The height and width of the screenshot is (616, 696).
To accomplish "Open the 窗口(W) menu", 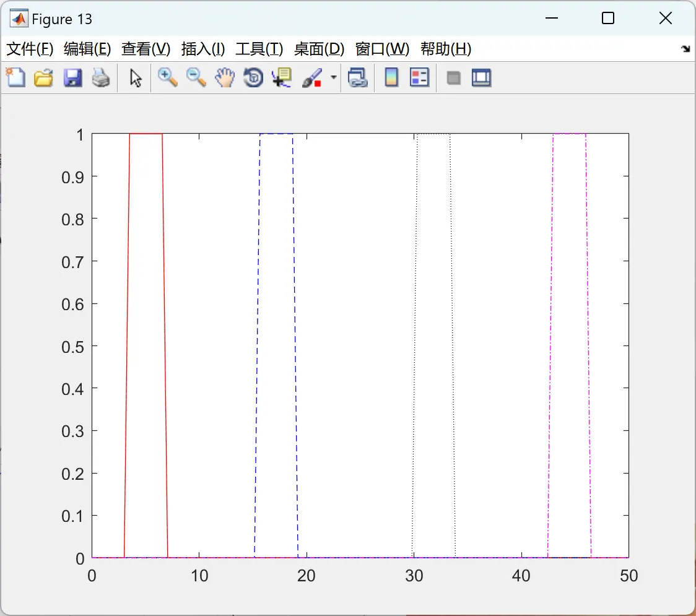I will coord(382,49).
